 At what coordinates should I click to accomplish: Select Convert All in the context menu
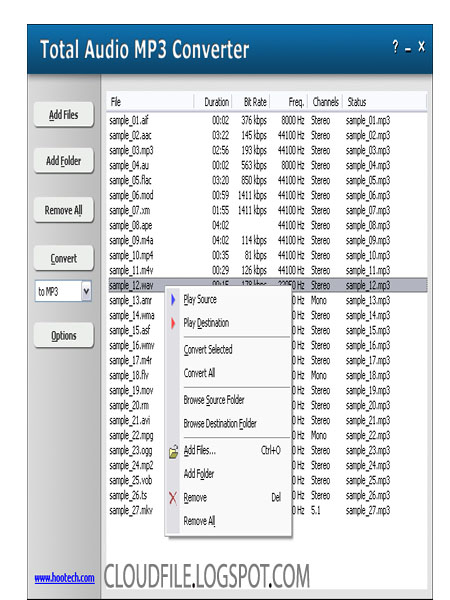(228, 373)
